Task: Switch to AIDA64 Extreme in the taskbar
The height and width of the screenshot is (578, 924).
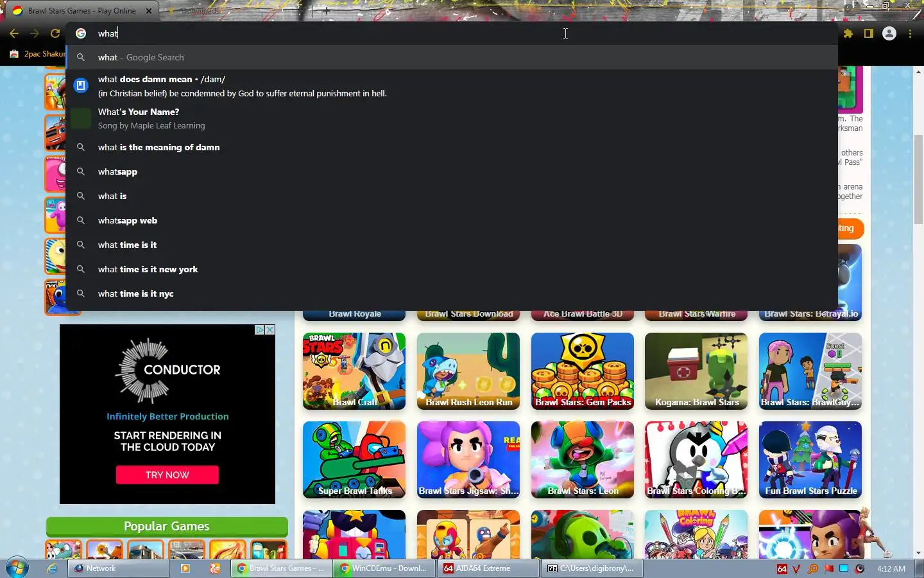Action: tap(488, 568)
